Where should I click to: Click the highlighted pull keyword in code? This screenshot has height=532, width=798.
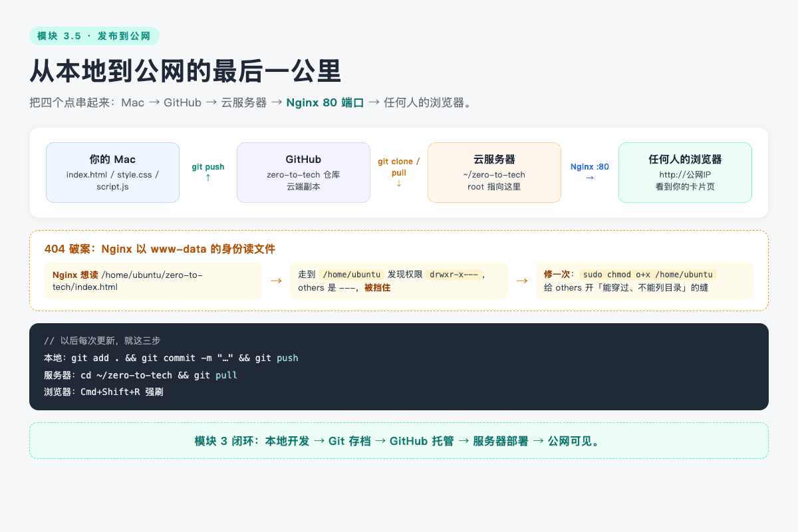click(x=227, y=375)
